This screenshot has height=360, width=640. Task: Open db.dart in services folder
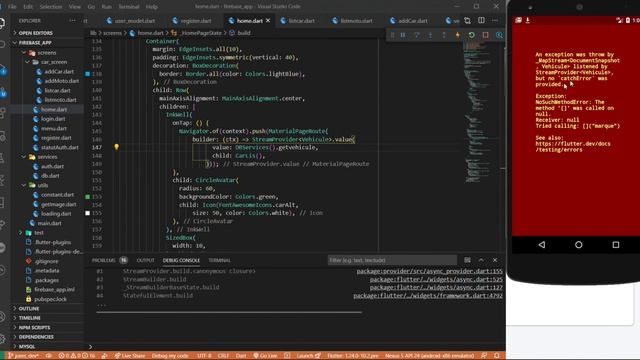click(51, 176)
